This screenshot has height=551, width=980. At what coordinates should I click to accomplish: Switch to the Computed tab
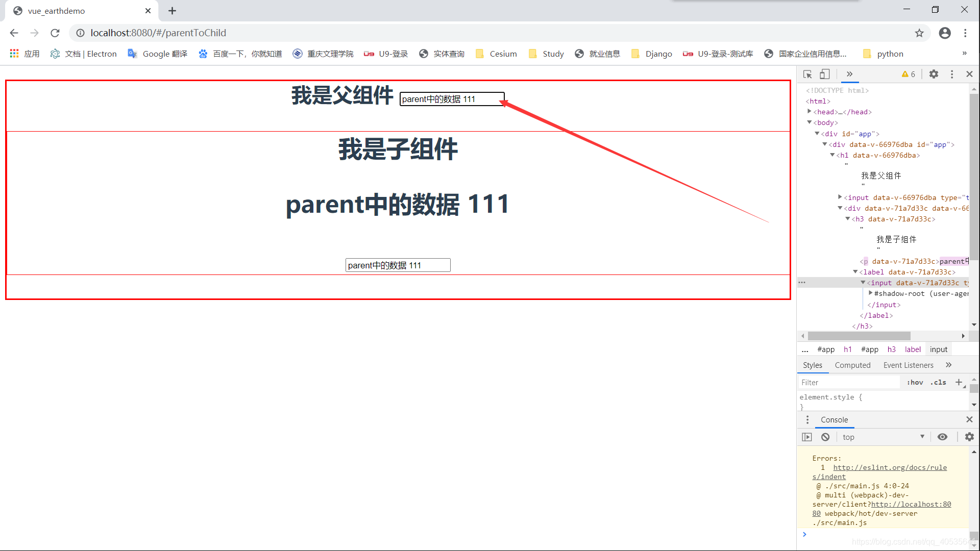click(x=852, y=365)
